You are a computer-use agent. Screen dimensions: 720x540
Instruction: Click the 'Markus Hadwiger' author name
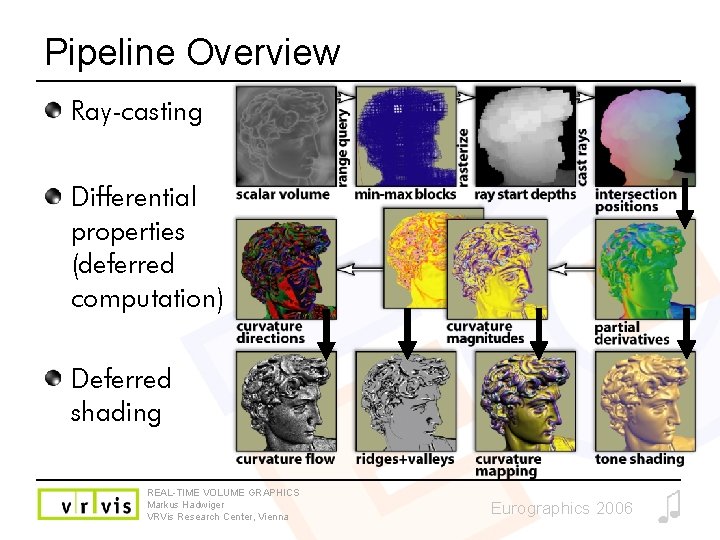pos(186,505)
